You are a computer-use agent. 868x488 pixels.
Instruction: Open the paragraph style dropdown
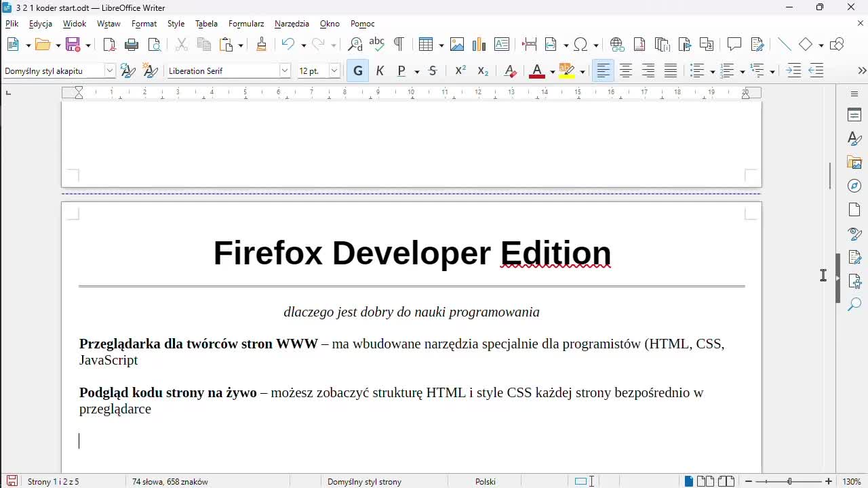pyautogui.click(x=109, y=70)
